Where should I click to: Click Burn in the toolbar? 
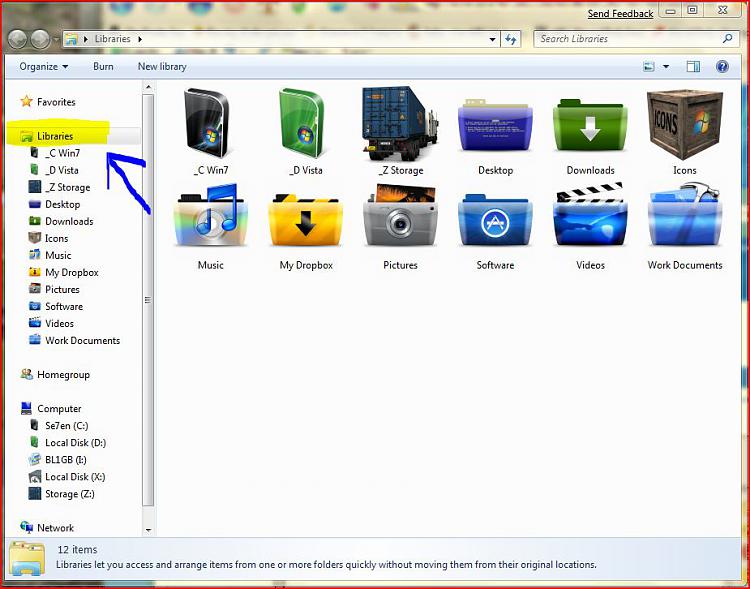coord(103,67)
